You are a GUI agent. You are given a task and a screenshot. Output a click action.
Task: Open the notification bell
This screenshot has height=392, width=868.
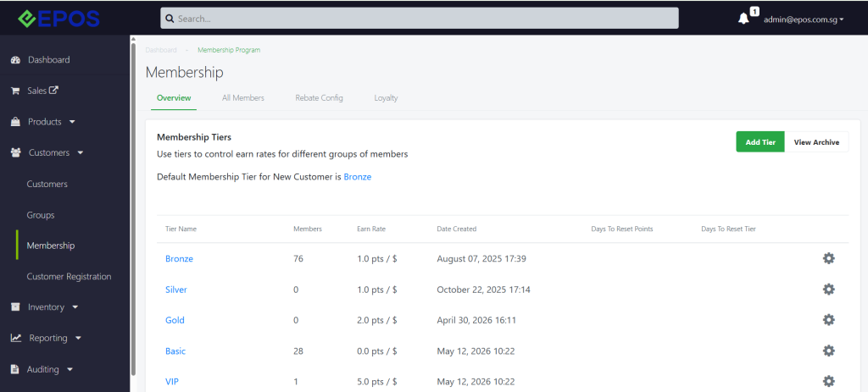pyautogui.click(x=743, y=19)
